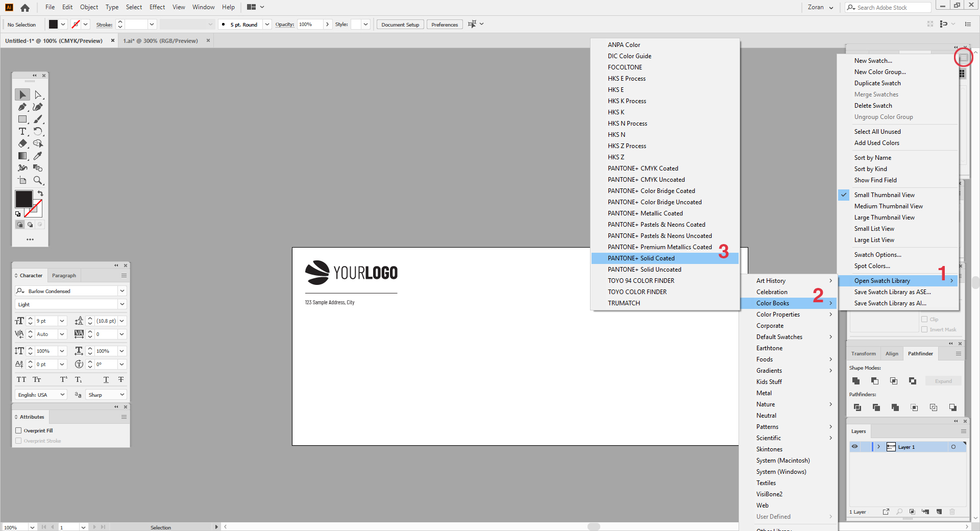Reset to default fill and stroke
This screenshot has height=531, width=980.
pos(18,214)
